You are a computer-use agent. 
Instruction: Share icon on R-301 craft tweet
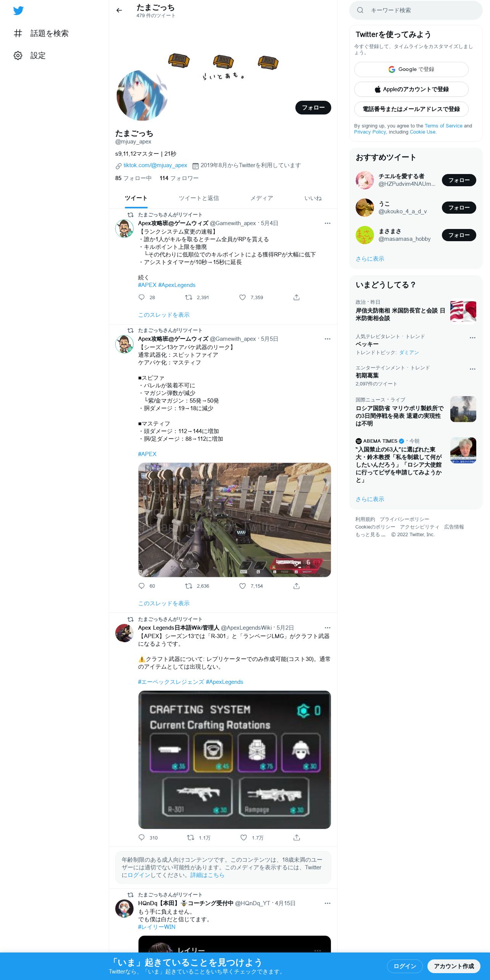tap(297, 838)
